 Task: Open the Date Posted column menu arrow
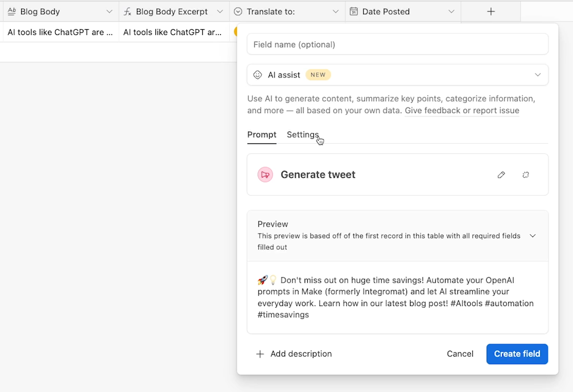click(x=451, y=12)
